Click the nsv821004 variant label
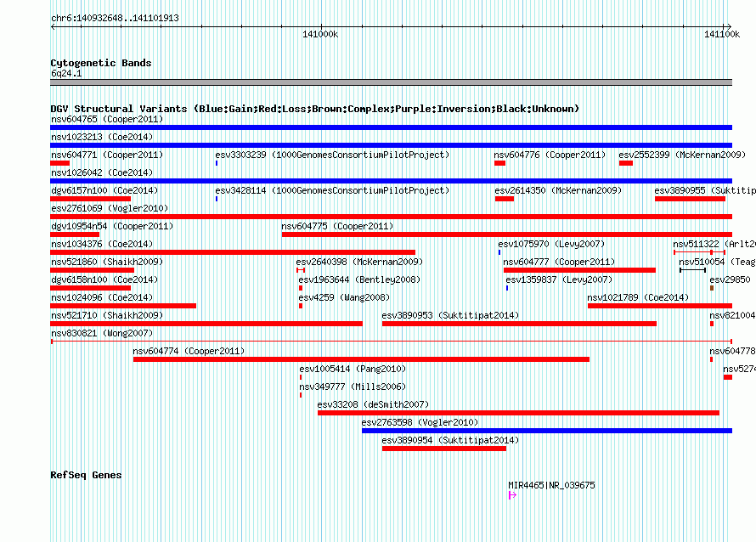This screenshot has width=756, height=542. pos(732,315)
